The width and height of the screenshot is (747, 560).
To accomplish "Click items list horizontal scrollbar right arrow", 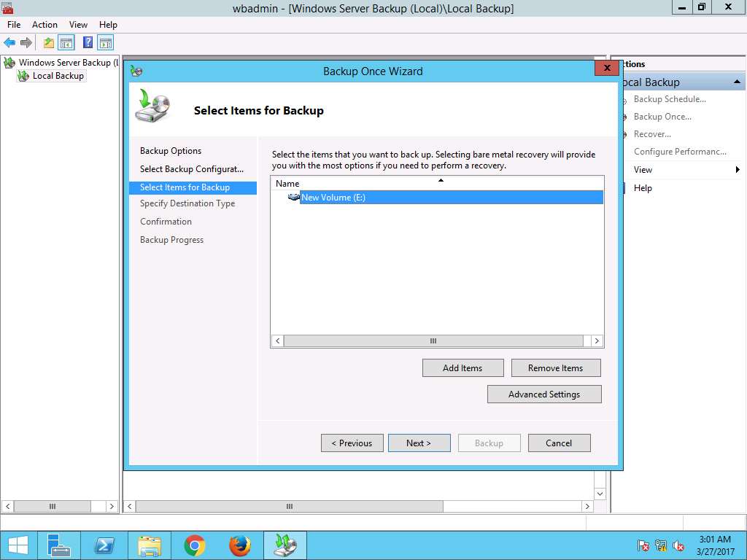I will pyautogui.click(x=597, y=341).
